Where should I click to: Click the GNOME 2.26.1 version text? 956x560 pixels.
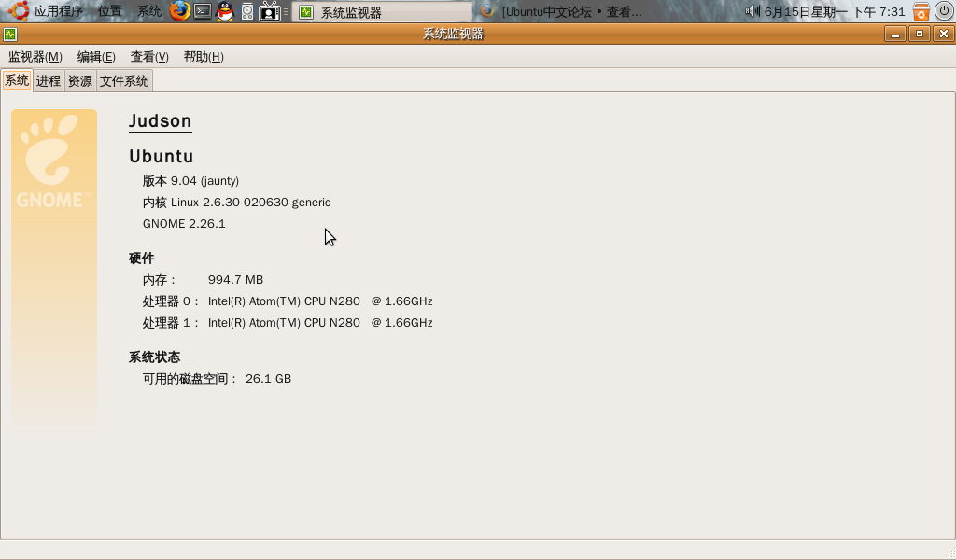coord(184,224)
